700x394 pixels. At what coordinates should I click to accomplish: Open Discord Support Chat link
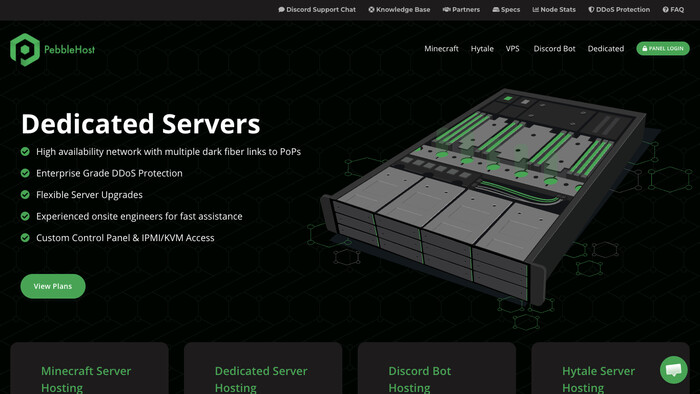pos(317,9)
